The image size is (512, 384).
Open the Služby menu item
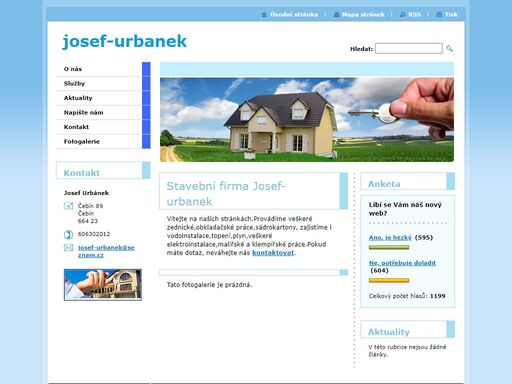tap(74, 83)
